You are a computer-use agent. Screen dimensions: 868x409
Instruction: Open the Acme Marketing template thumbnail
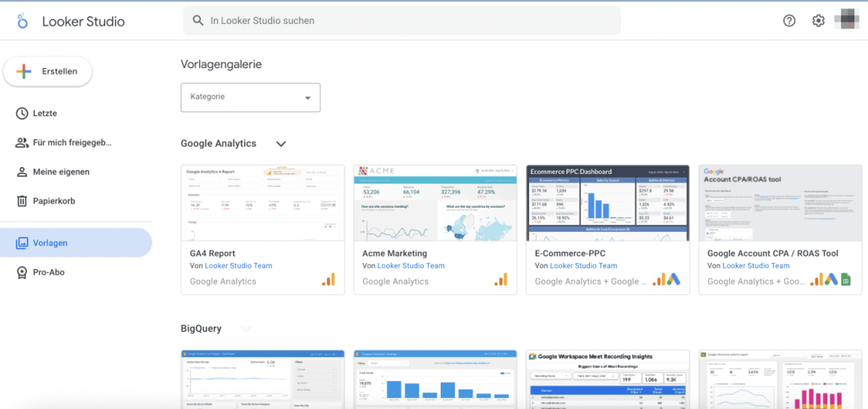tap(435, 203)
